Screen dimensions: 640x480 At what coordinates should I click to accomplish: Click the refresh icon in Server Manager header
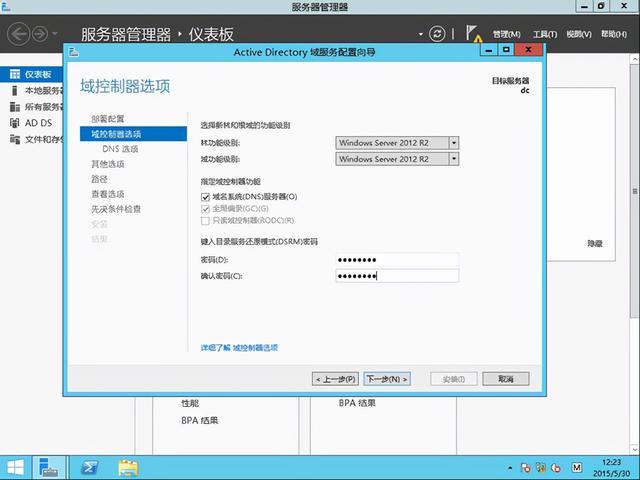coord(437,33)
